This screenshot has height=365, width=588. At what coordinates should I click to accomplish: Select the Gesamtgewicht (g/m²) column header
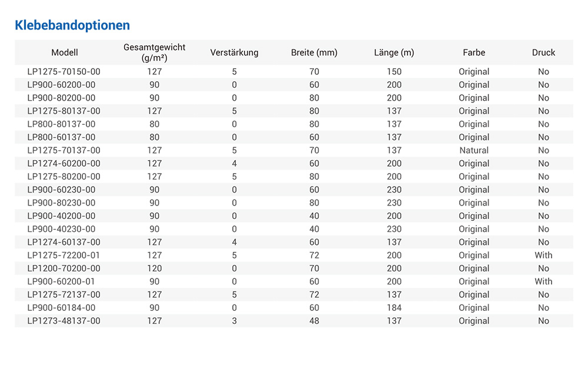pyautogui.click(x=155, y=52)
